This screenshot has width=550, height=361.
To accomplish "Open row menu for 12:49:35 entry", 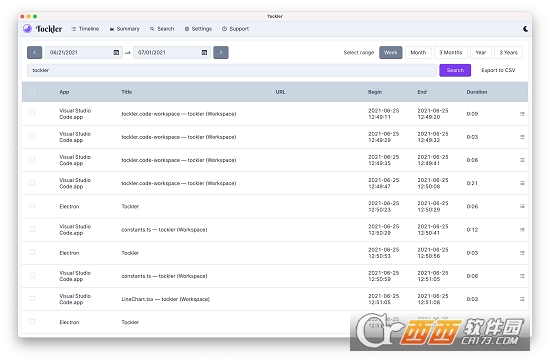I will click(x=522, y=160).
